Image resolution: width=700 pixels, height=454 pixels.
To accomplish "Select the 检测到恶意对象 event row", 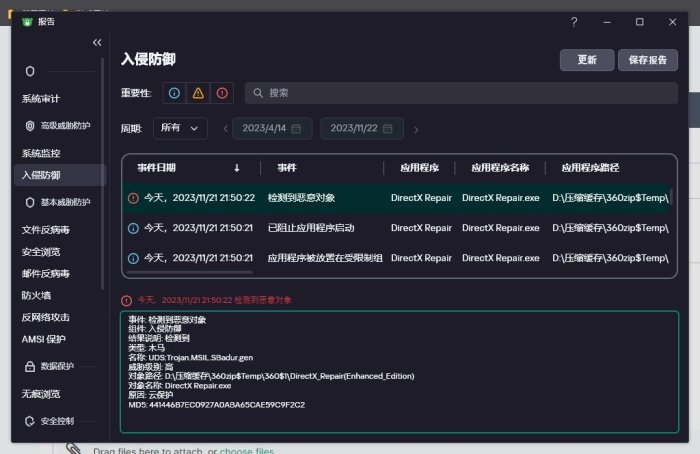I will click(396, 198).
